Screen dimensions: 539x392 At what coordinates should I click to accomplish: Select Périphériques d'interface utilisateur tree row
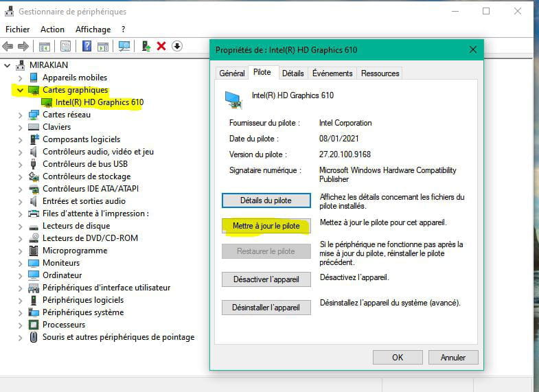pos(106,288)
